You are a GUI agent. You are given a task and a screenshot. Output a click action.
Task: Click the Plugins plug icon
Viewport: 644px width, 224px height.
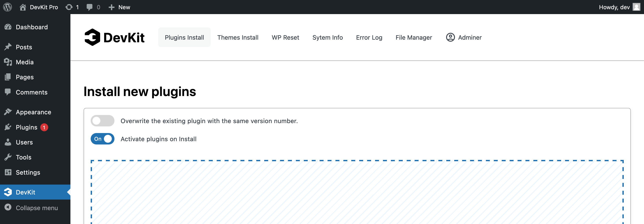pos(8,127)
